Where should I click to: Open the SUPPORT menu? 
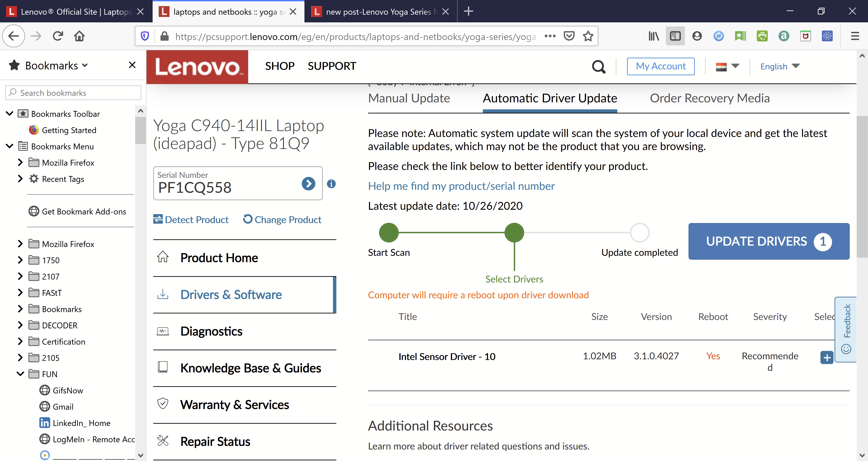(x=332, y=66)
